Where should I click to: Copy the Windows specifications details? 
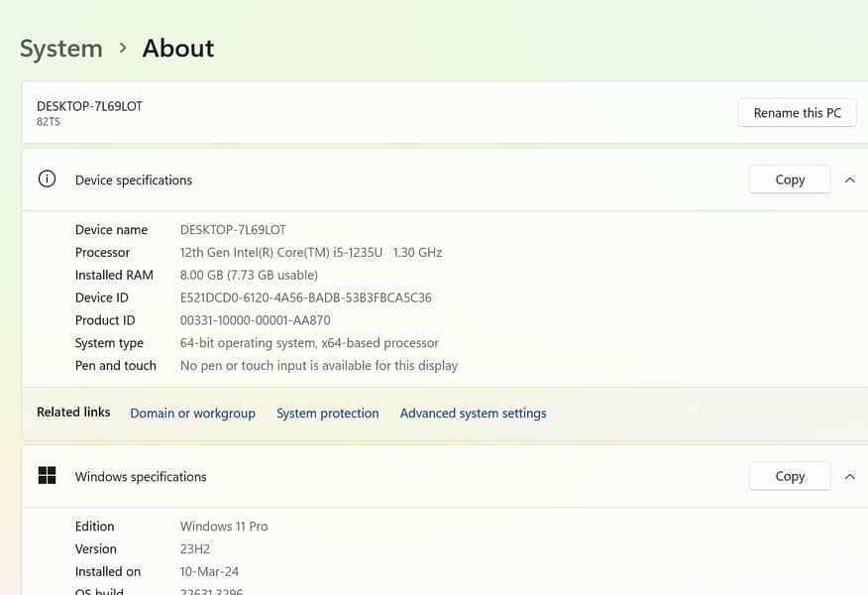click(790, 476)
